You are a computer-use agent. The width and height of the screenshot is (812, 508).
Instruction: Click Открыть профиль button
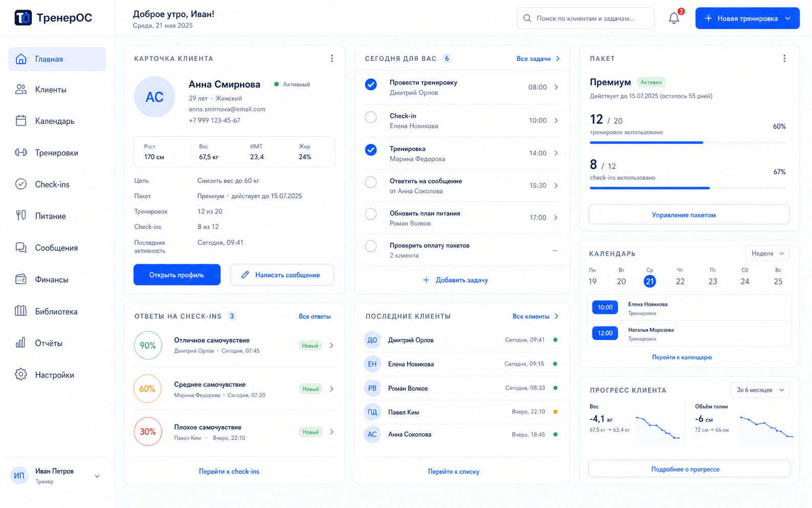point(177,275)
